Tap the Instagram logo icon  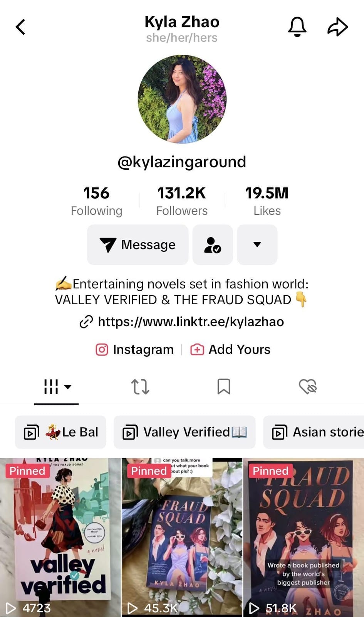point(102,349)
